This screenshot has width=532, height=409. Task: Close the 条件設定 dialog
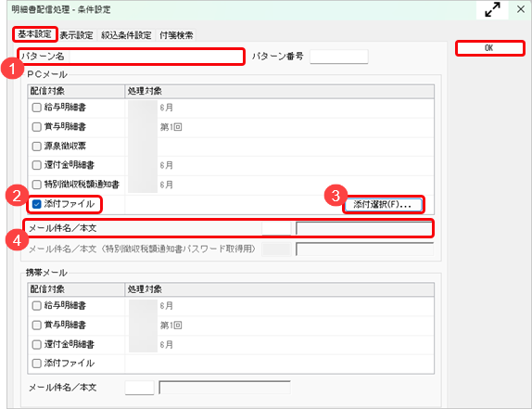[521, 9]
